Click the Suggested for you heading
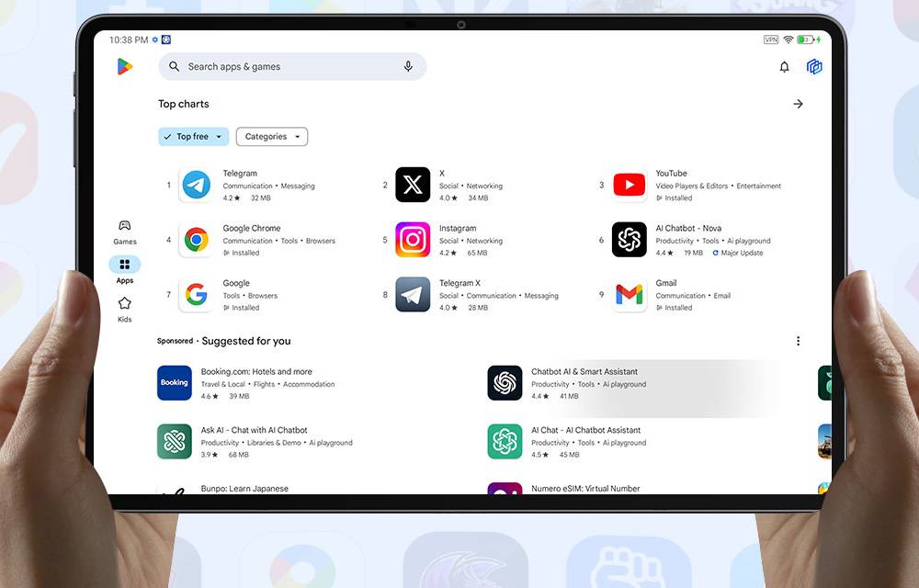This screenshot has height=588, width=919. point(246,341)
